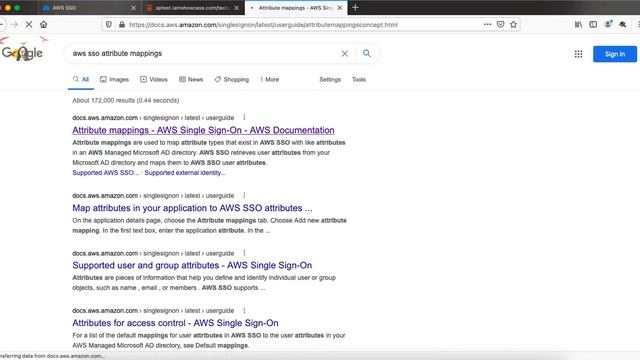Stop loading the page with the X button
Image resolution: width=640 pixels, height=360 pixels.
pos(29,24)
